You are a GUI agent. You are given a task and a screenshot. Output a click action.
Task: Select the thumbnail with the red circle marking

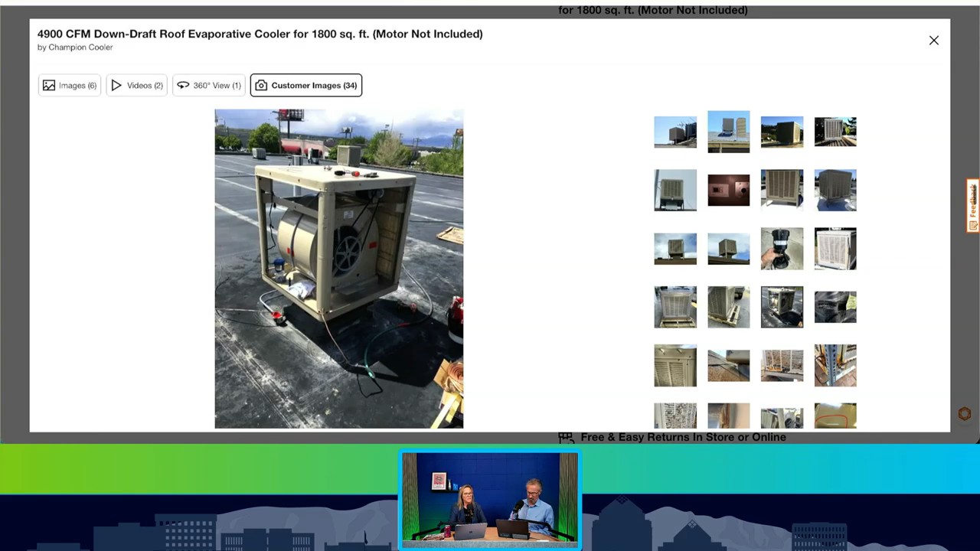[x=835, y=416]
